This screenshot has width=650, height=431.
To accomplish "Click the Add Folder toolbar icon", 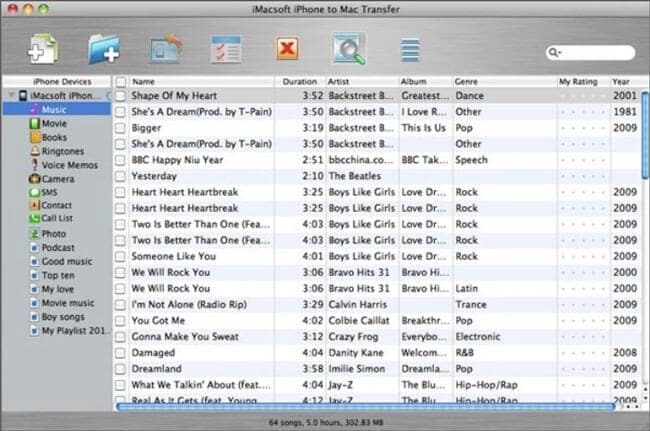I will tap(104, 49).
